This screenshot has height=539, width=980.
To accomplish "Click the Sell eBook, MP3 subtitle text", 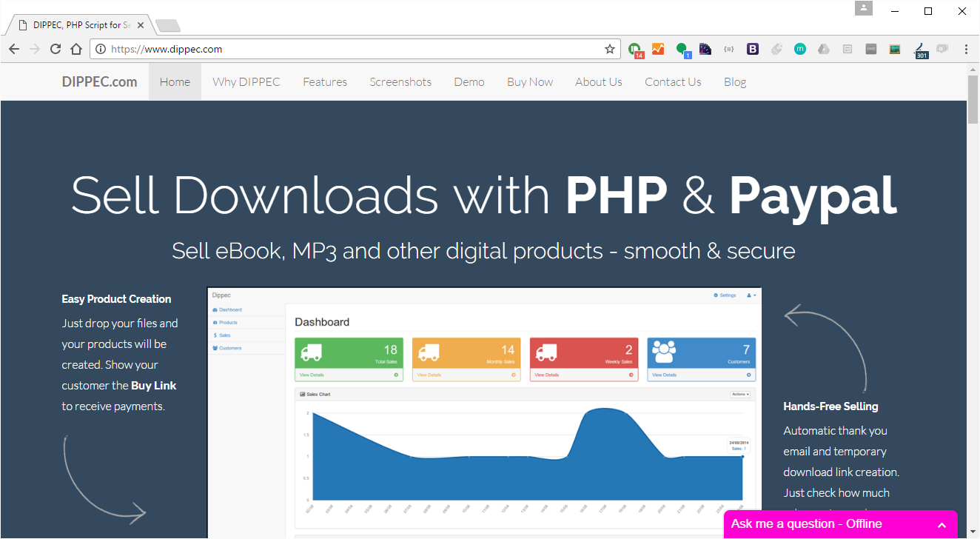I will [x=484, y=251].
